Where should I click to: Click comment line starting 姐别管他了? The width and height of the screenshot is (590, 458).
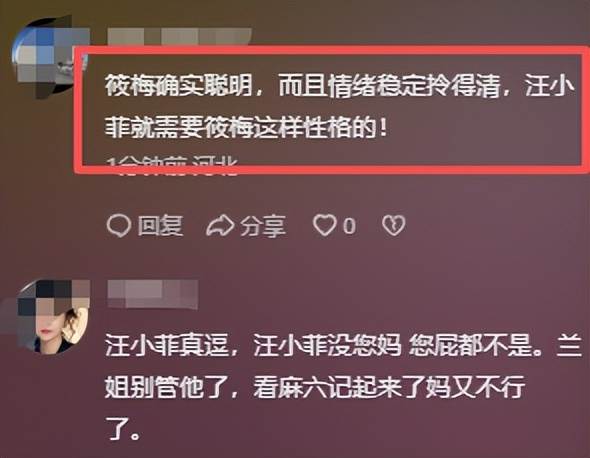coord(315,387)
